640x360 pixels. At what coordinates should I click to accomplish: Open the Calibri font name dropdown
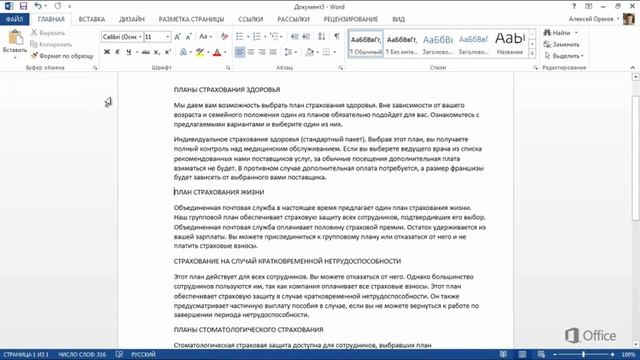click(140, 37)
